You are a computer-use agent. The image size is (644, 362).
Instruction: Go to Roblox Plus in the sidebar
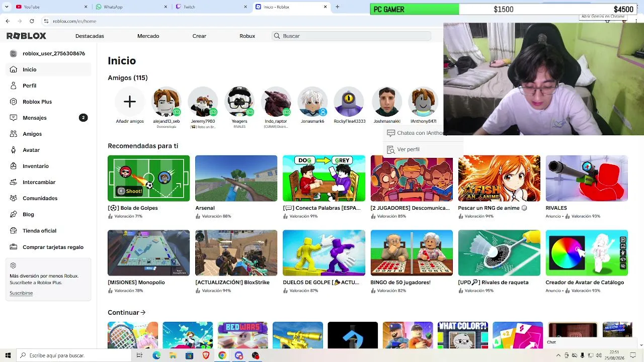click(48, 102)
